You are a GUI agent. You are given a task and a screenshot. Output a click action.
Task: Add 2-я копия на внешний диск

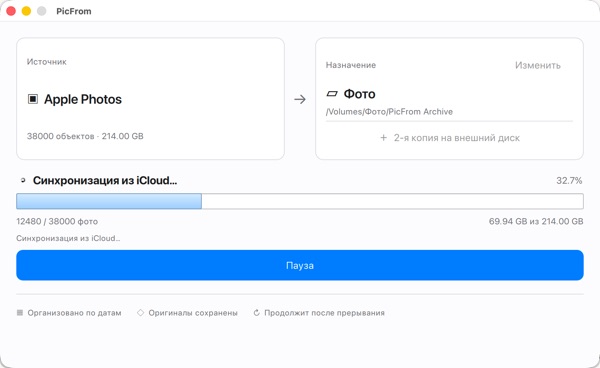point(450,138)
